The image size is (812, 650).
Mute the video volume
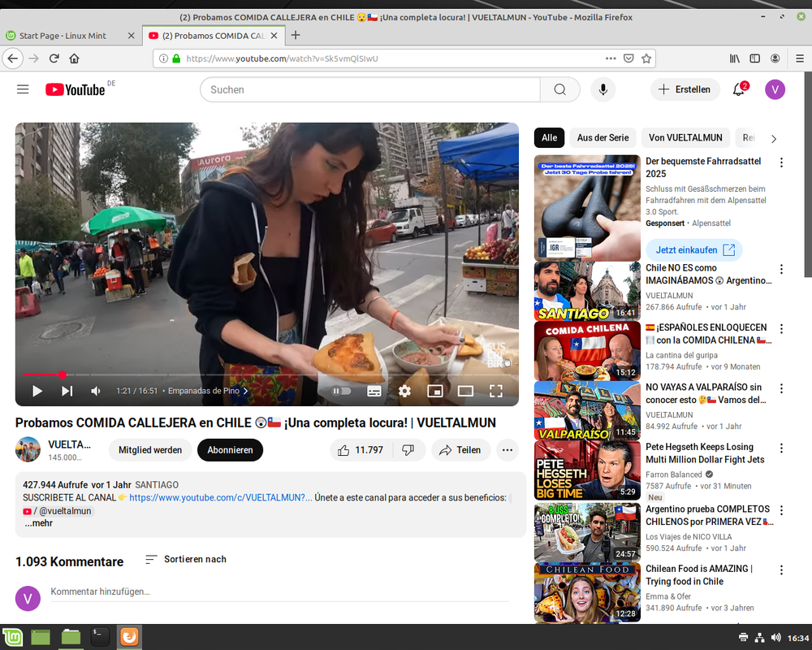pos(96,391)
